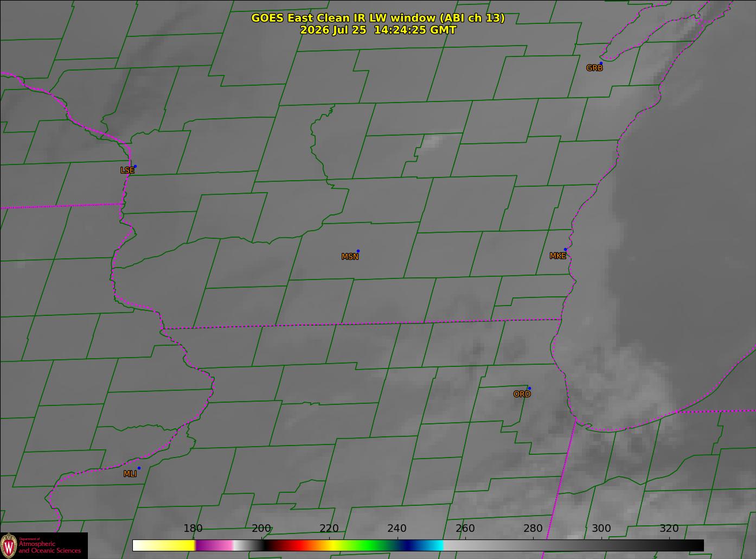Select the MSN station marker
The image size is (756, 559).
tap(358, 251)
